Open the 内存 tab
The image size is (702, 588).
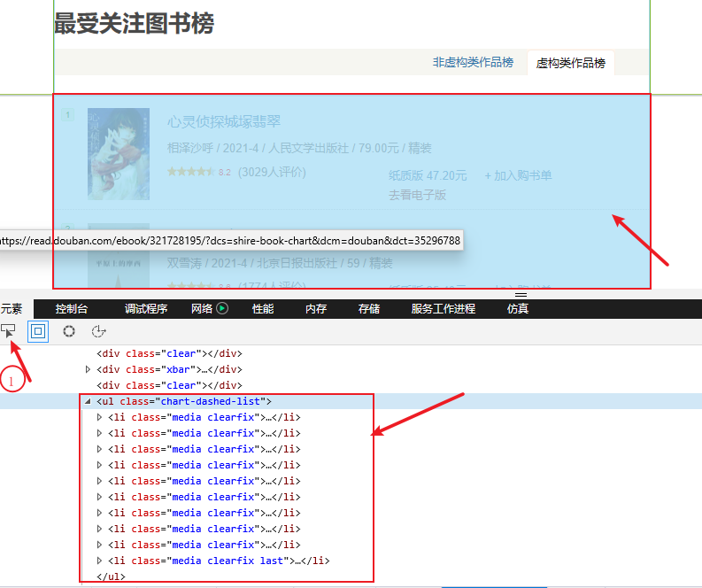pos(316,308)
